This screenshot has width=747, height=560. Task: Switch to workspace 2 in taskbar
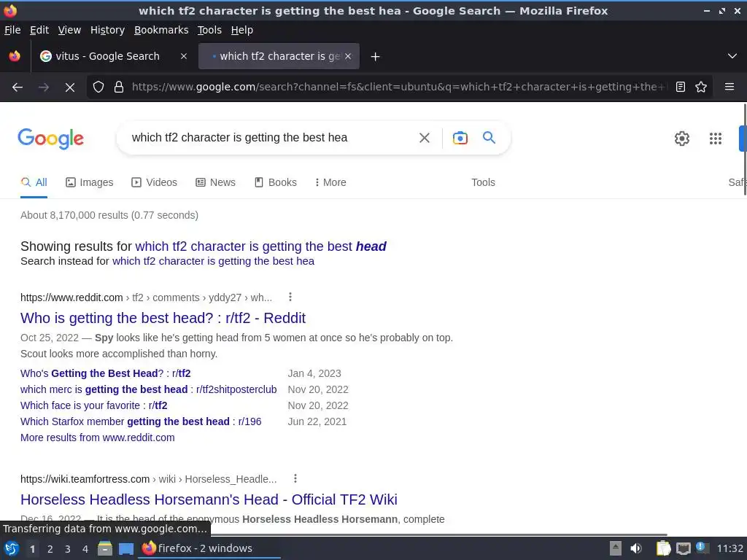coord(50,549)
